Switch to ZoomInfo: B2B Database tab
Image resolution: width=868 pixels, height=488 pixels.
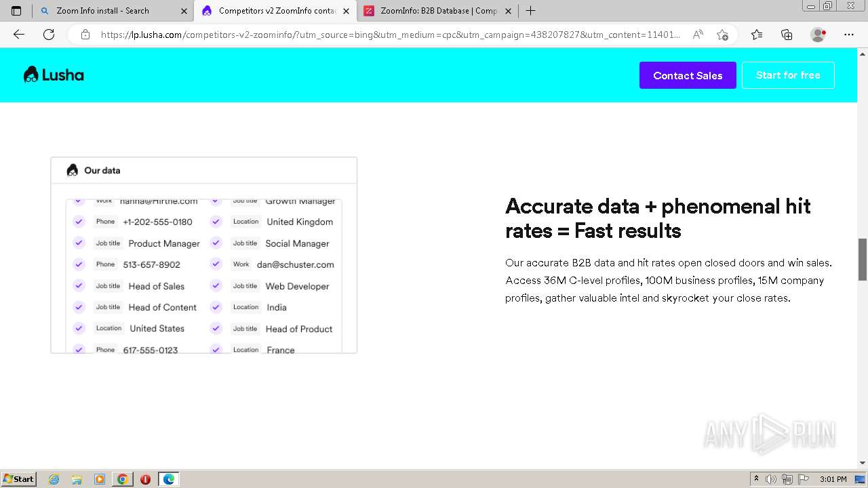(437, 11)
